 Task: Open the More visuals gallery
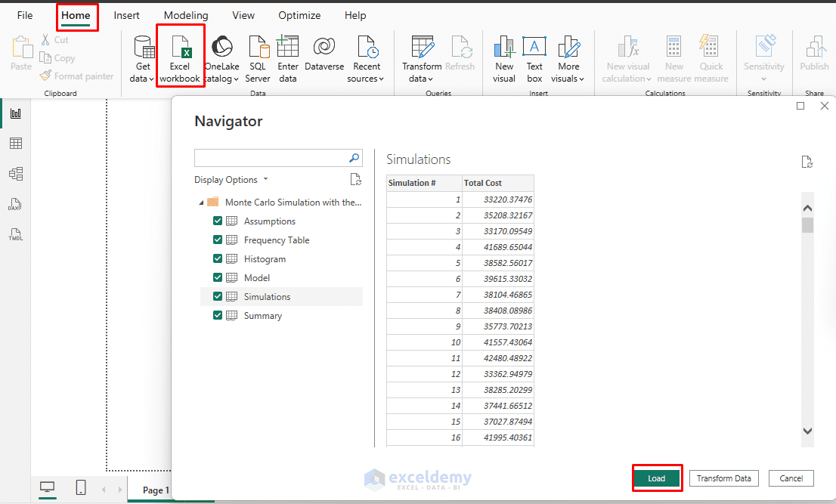point(568,59)
